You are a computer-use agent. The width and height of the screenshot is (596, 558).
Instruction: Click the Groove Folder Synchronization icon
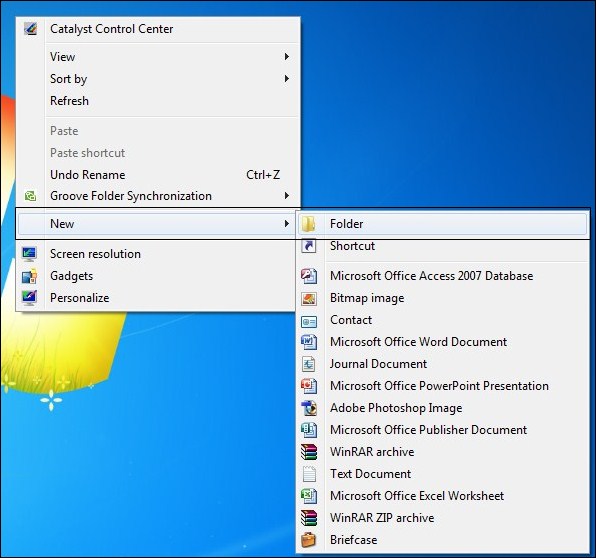pyautogui.click(x=30, y=196)
